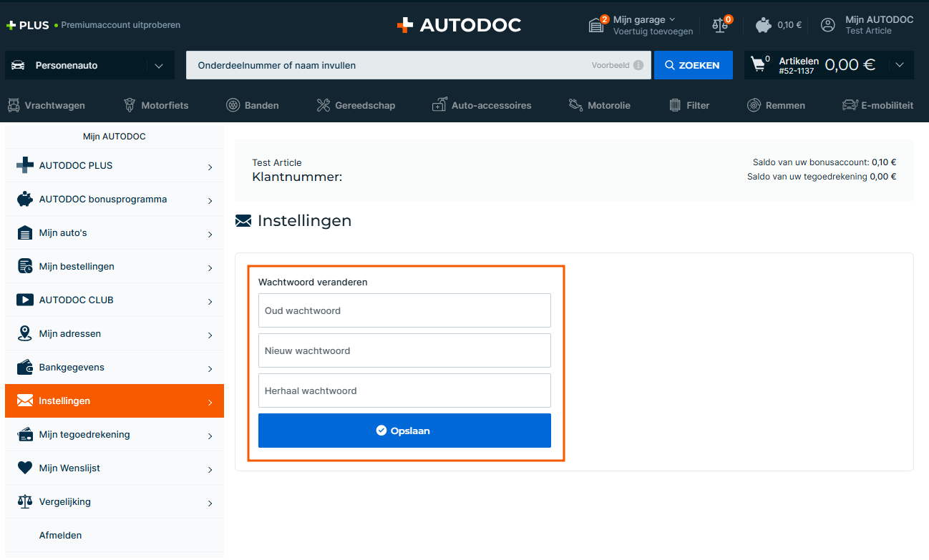Click the Filter icon
Screen dimensions: 929x560
pyautogui.click(x=675, y=105)
